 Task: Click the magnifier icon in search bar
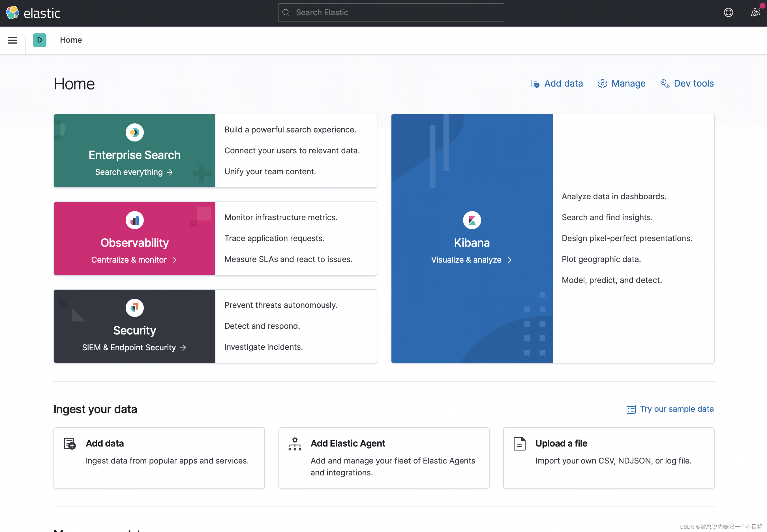click(x=286, y=13)
